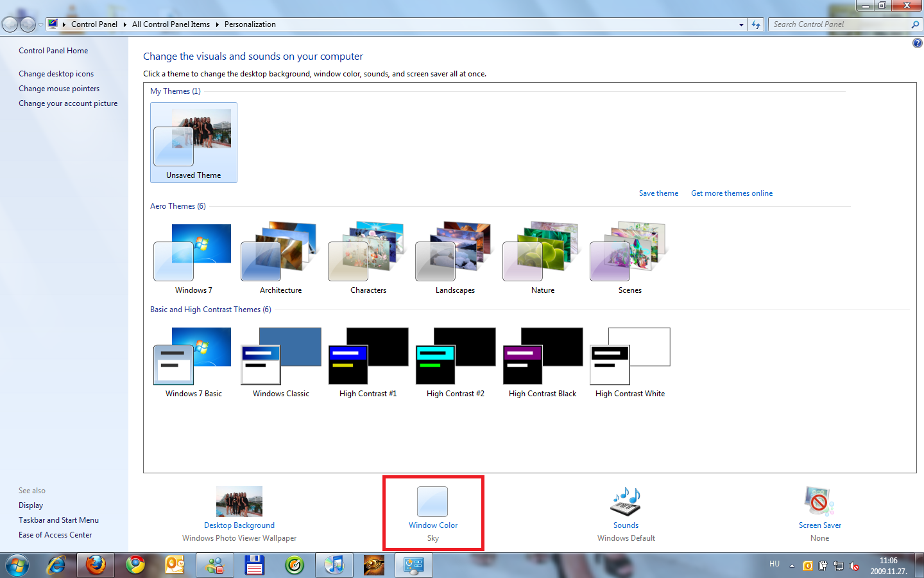924x578 pixels.
Task: Click the search magnifier icon
Action: [x=915, y=24]
